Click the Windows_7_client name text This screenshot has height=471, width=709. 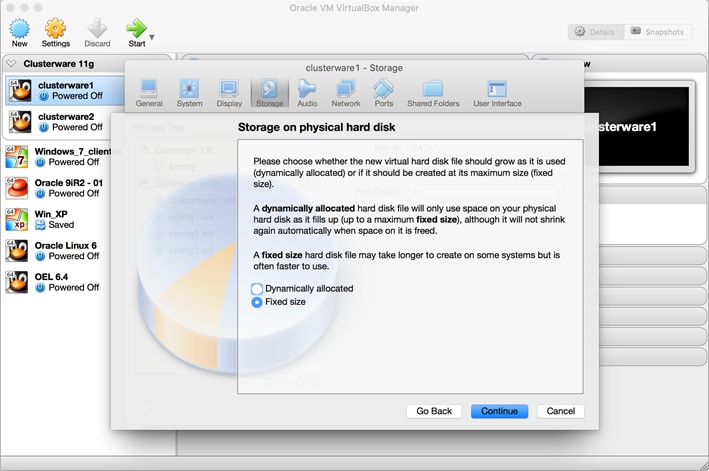[73, 151]
